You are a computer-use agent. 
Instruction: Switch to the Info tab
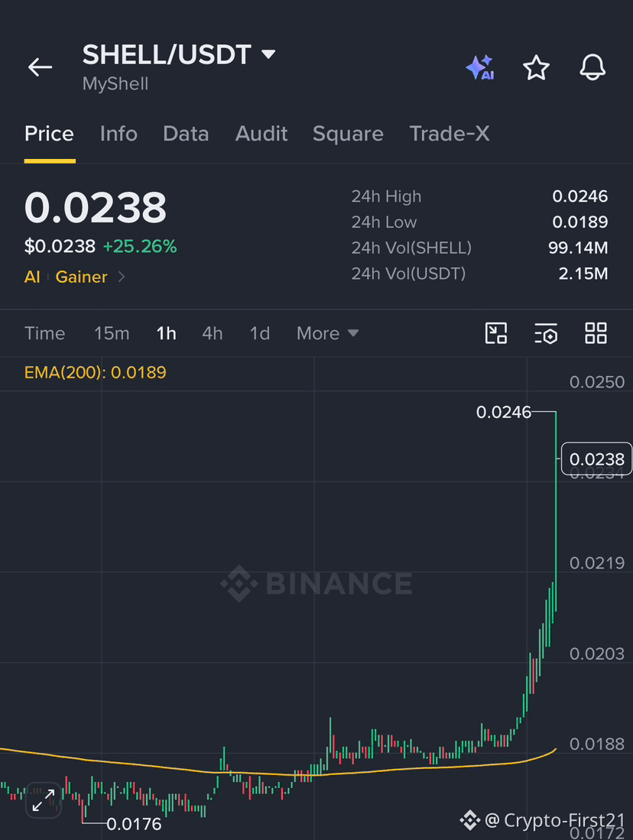tap(118, 134)
